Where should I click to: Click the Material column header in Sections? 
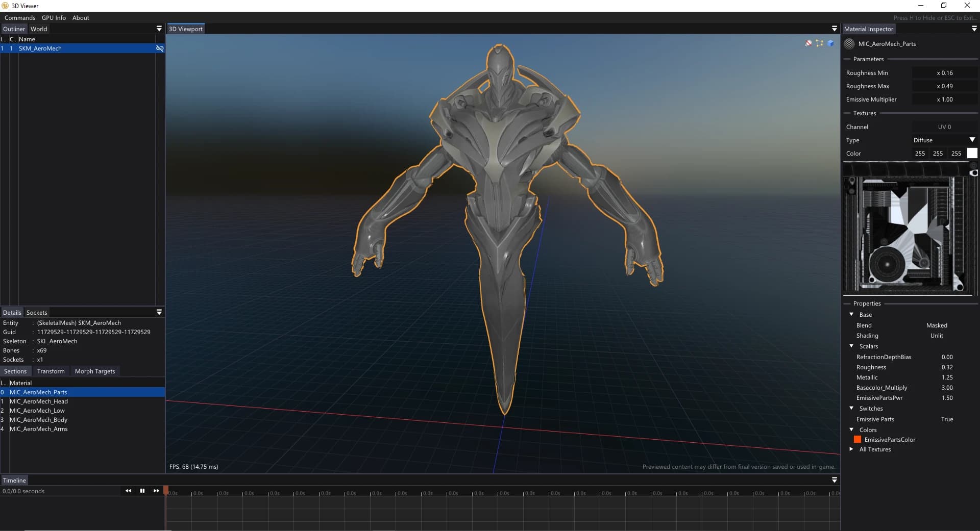coord(20,383)
